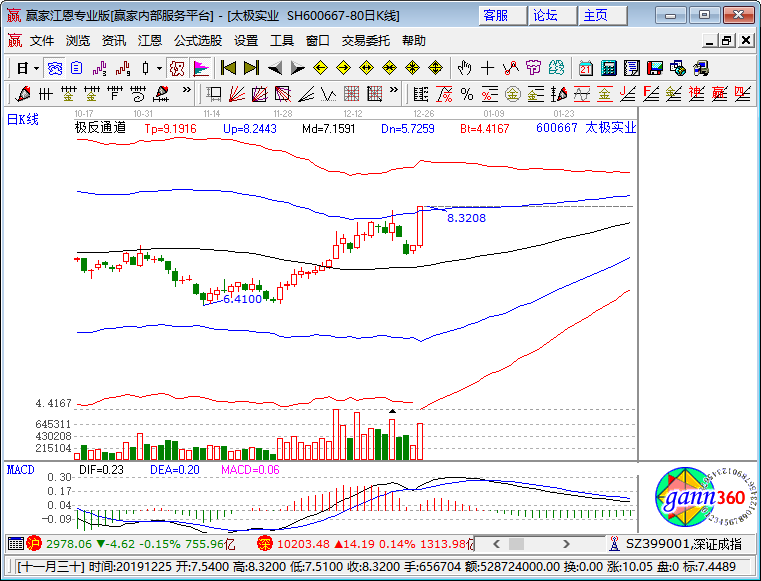Click the yellow diamond right-arrow icon
The width and height of the screenshot is (761, 581).
point(344,68)
